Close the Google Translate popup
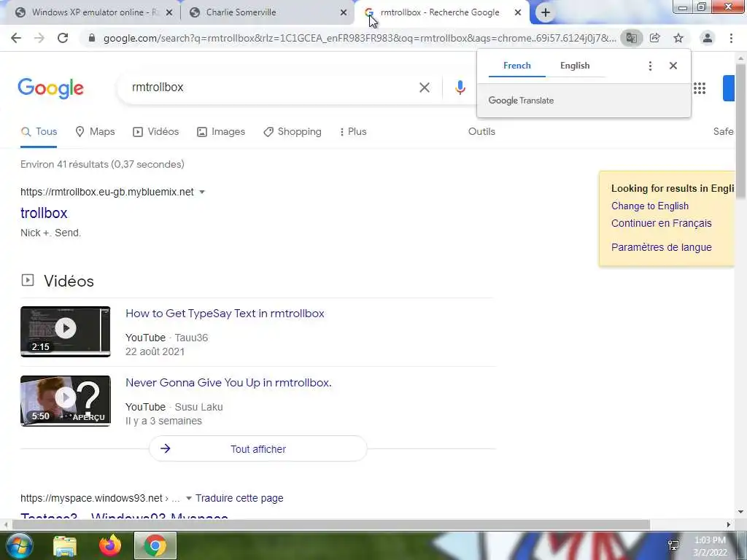 coord(673,66)
